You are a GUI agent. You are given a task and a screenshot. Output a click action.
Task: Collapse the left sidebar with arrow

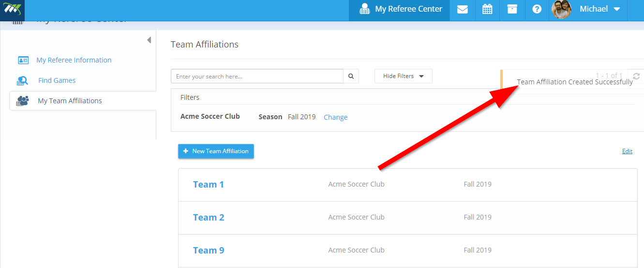(x=149, y=40)
